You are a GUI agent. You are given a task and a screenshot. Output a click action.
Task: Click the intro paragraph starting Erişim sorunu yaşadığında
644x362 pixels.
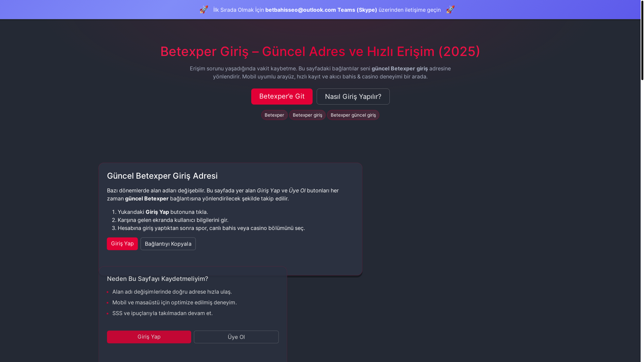[320, 72]
